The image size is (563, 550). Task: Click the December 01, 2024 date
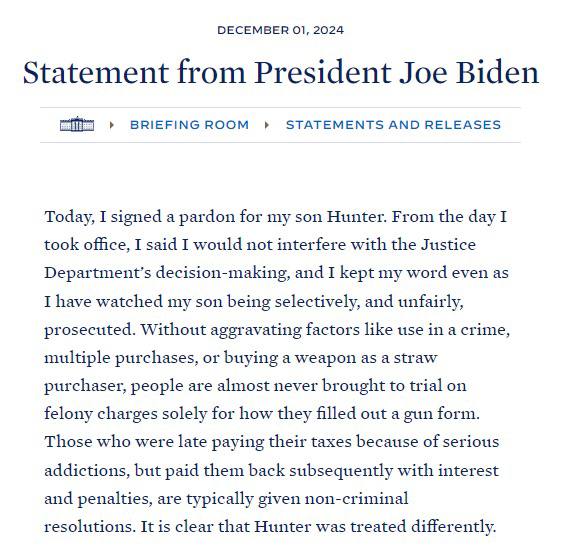coord(281,30)
